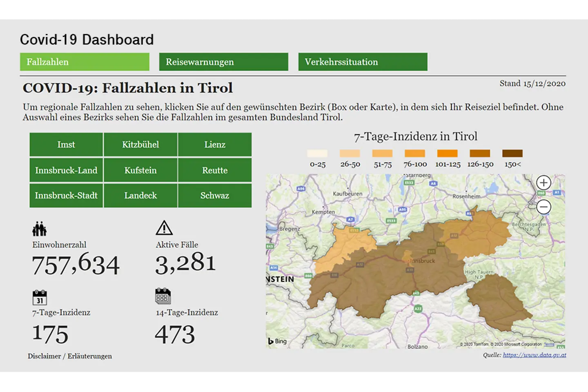Open the Fallzahlen tab
This screenshot has height=392, width=588.
click(85, 62)
